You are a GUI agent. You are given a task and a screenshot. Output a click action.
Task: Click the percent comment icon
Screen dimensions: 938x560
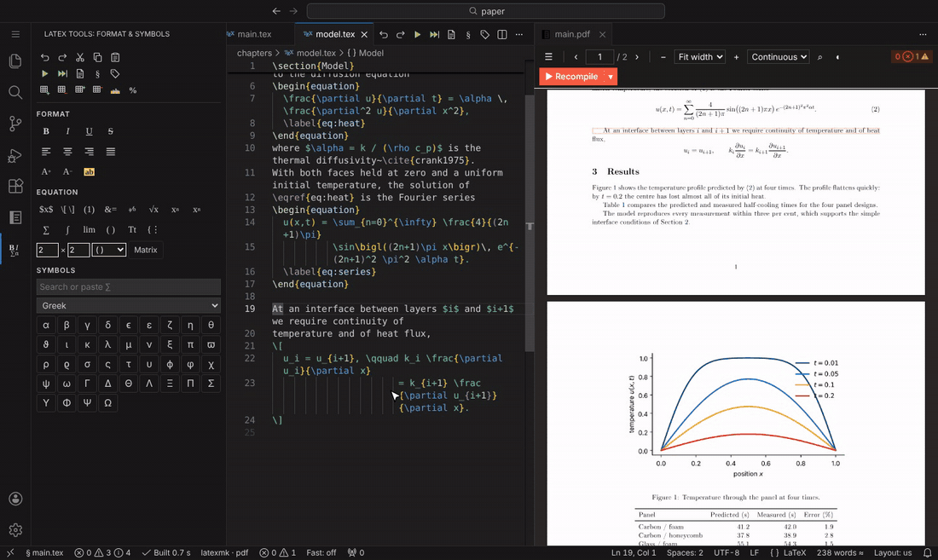(133, 90)
